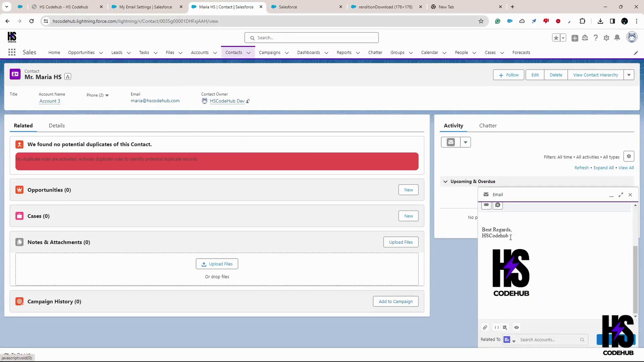
Task: Click the Email action icon in the Activity panel
Action: click(x=451, y=142)
